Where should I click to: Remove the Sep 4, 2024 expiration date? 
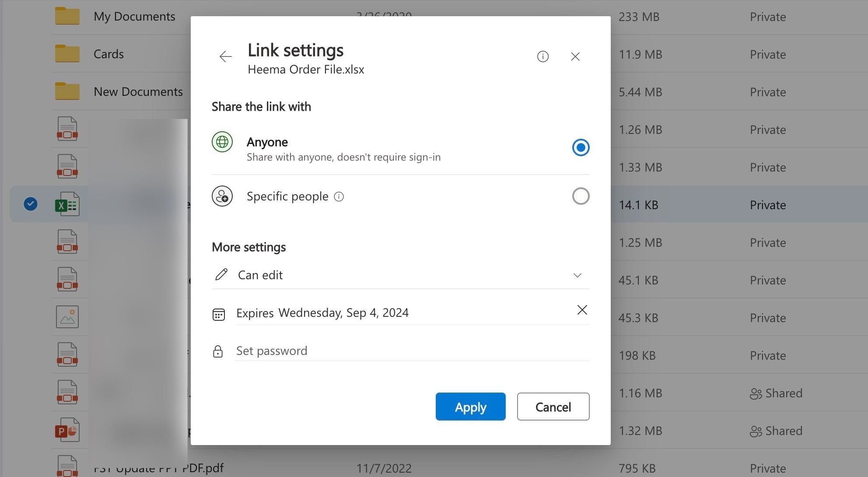[x=582, y=310]
